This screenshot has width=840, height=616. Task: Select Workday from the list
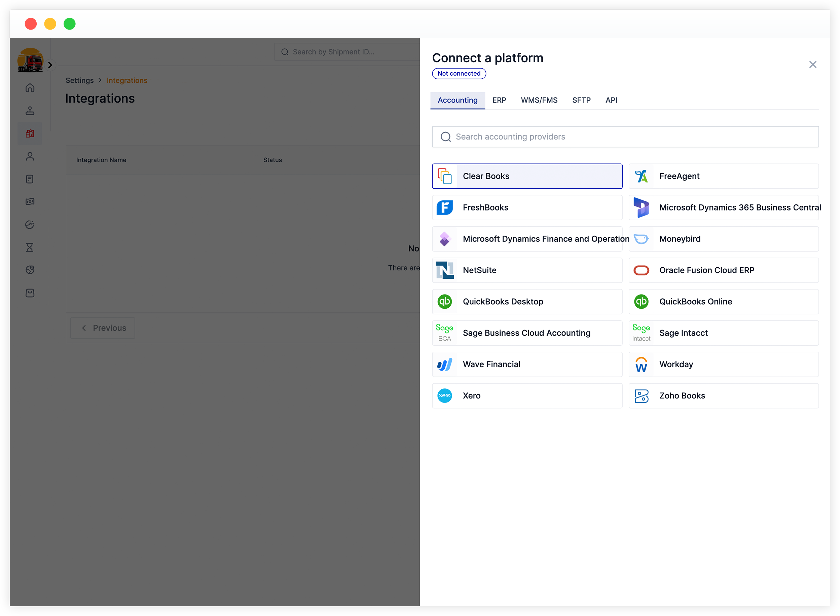[x=724, y=364]
